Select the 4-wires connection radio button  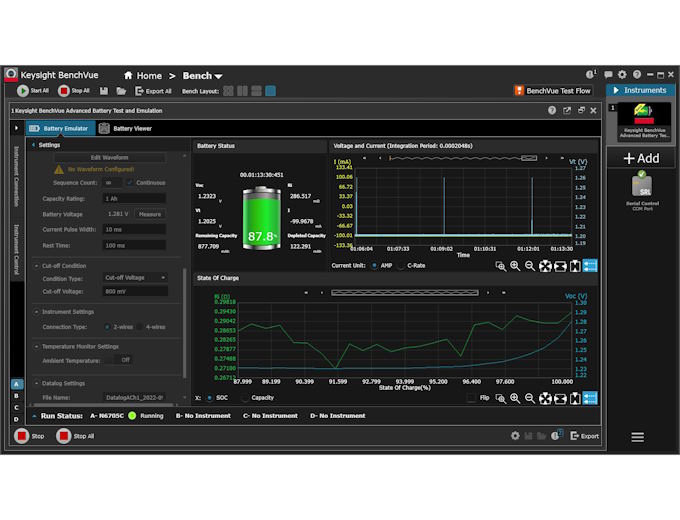[x=140, y=327]
